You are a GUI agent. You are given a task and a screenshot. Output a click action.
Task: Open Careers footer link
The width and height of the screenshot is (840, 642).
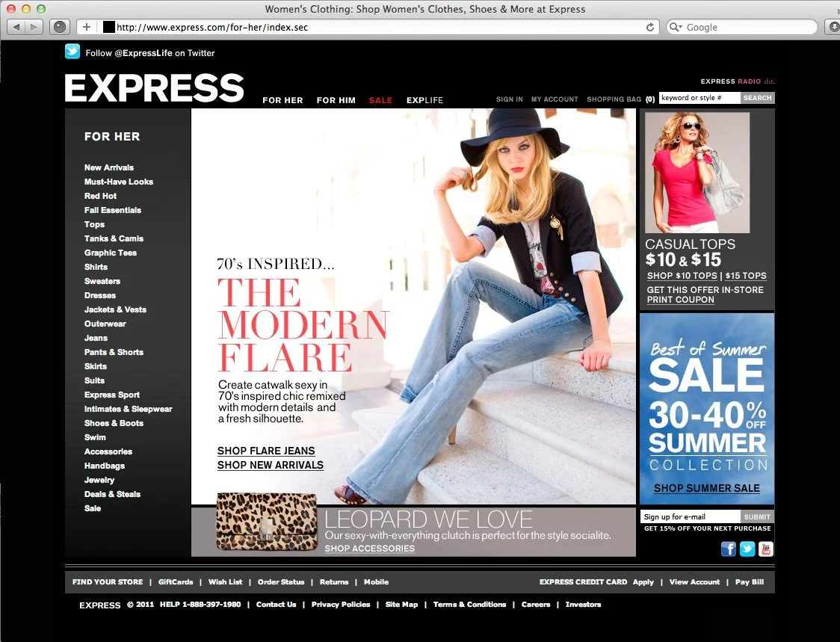point(536,605)
